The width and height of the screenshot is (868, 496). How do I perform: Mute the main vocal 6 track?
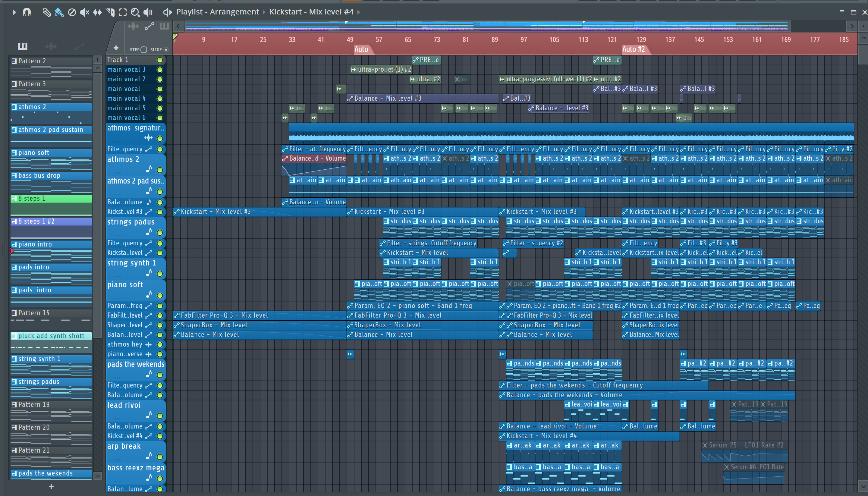(159, 118)
